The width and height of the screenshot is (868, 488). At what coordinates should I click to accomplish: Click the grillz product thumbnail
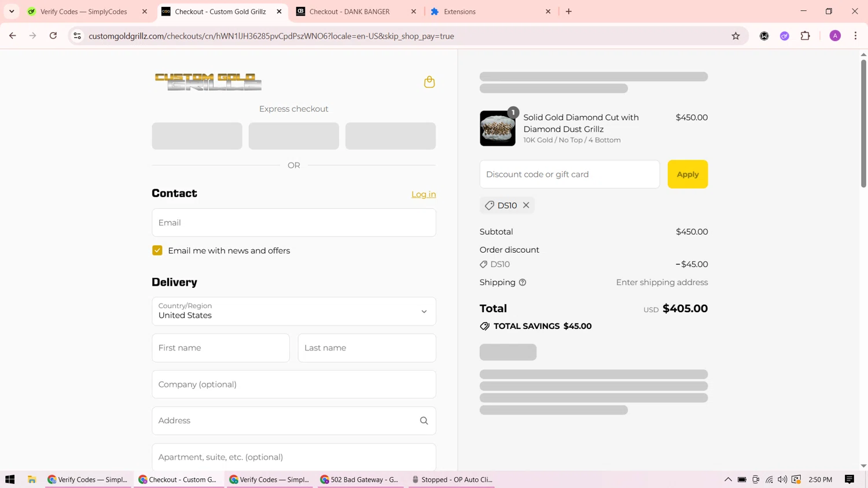(498, 128)
